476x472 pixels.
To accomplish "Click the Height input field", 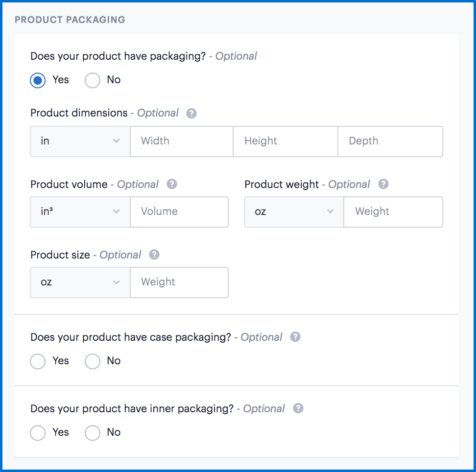I will [286, 142].
